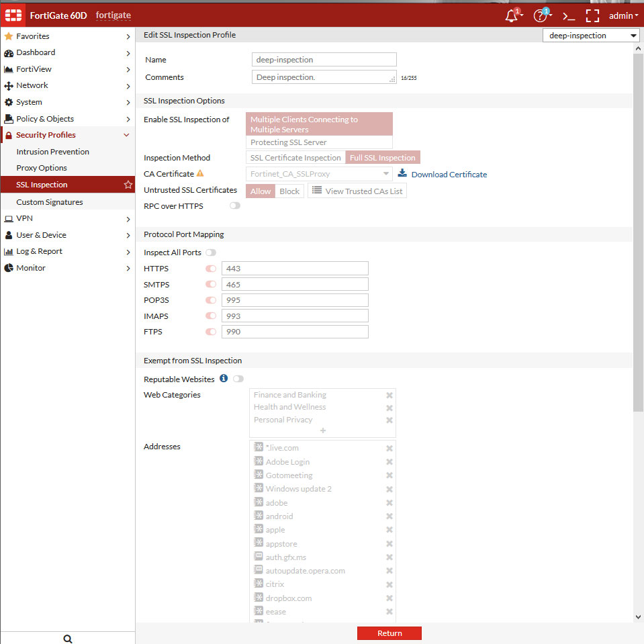
Task: Remove the dropbox.com address entry
Action: click(x=389, y=598)
